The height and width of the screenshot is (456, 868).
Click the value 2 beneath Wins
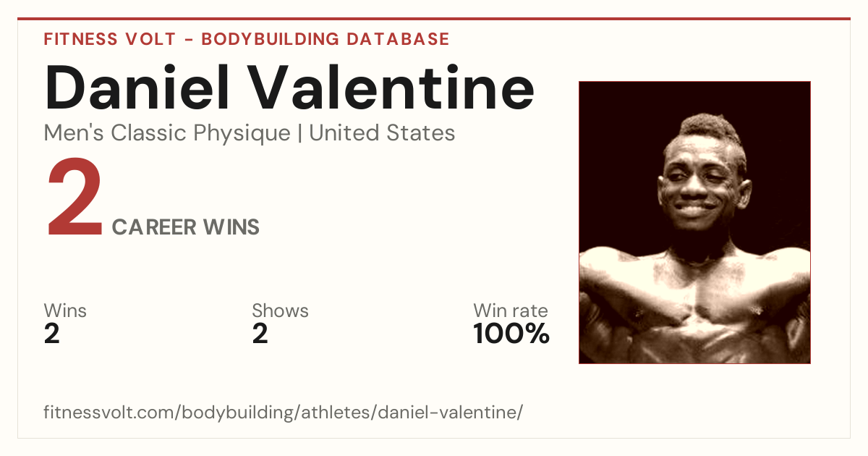(52, 334)
